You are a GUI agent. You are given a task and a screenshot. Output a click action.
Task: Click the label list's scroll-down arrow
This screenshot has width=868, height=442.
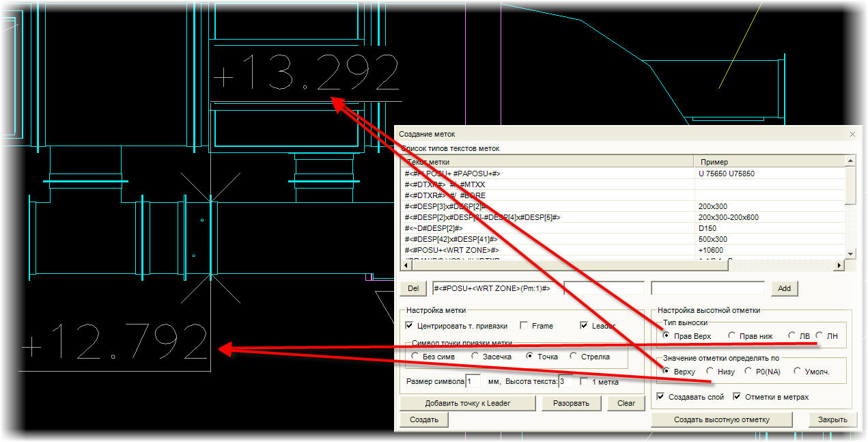coord(850,254)
